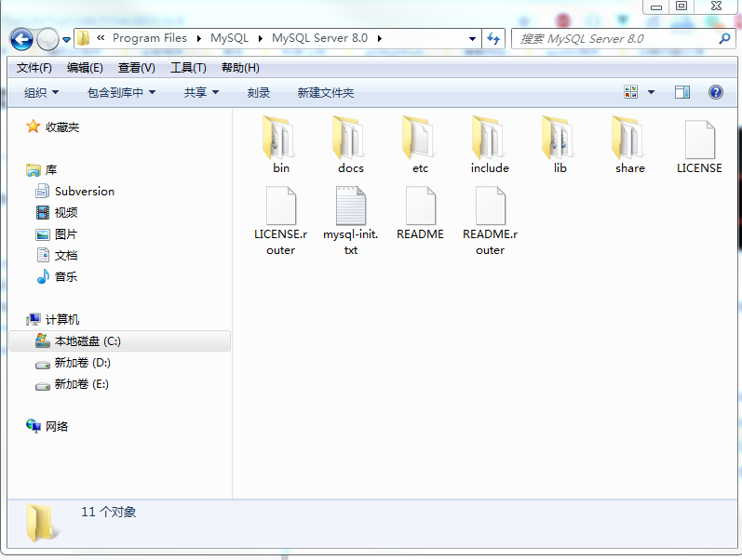Select the docs folder icon
The image size is (742, 560).
pyautogui.click(x=350, y=138)
